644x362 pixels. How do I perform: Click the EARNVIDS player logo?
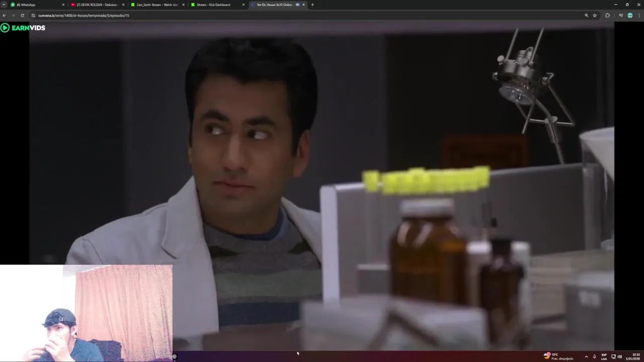(23, 28)
